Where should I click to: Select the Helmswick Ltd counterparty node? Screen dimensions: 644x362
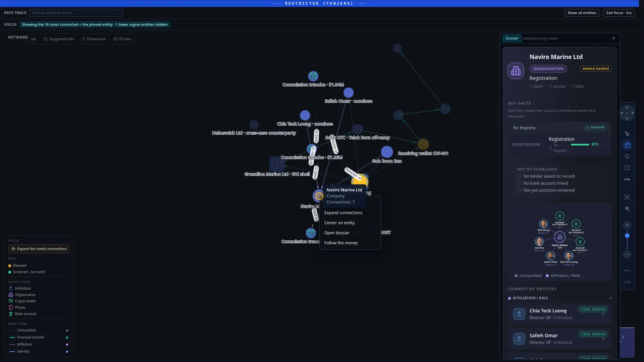click(x=254, y=125)
